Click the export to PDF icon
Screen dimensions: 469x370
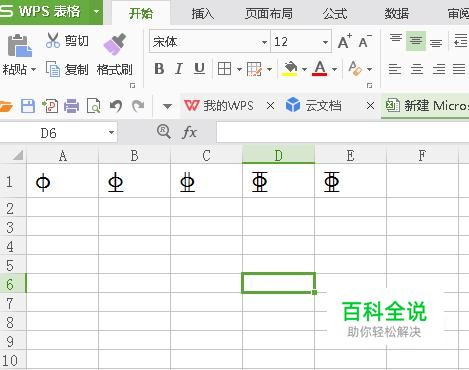pyautogui.click(x=50, y=106)
